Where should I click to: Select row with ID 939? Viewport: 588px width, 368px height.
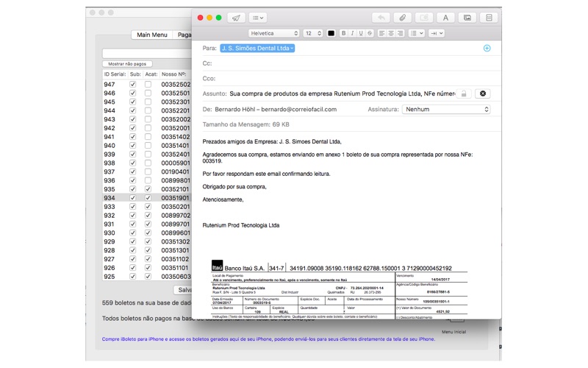147,155
